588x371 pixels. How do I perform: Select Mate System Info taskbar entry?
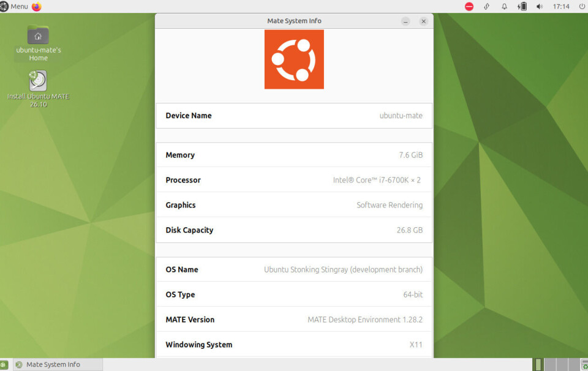tap(58, 365)
